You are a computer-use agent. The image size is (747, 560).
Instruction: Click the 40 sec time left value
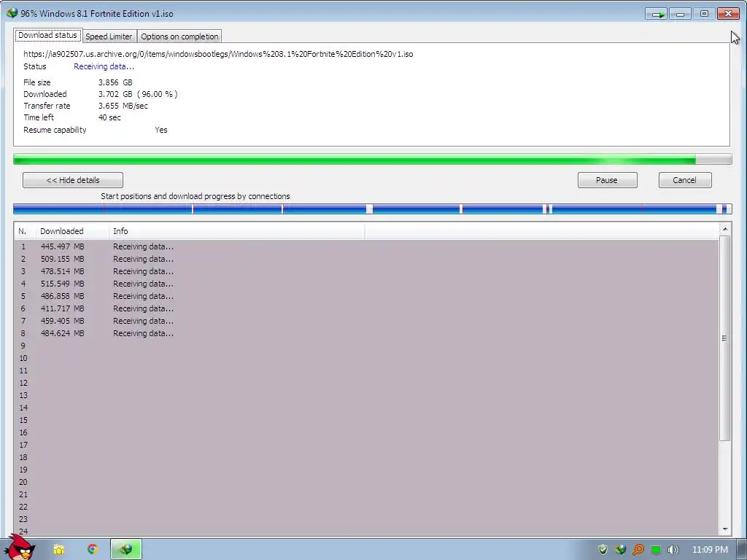point(109,117)
